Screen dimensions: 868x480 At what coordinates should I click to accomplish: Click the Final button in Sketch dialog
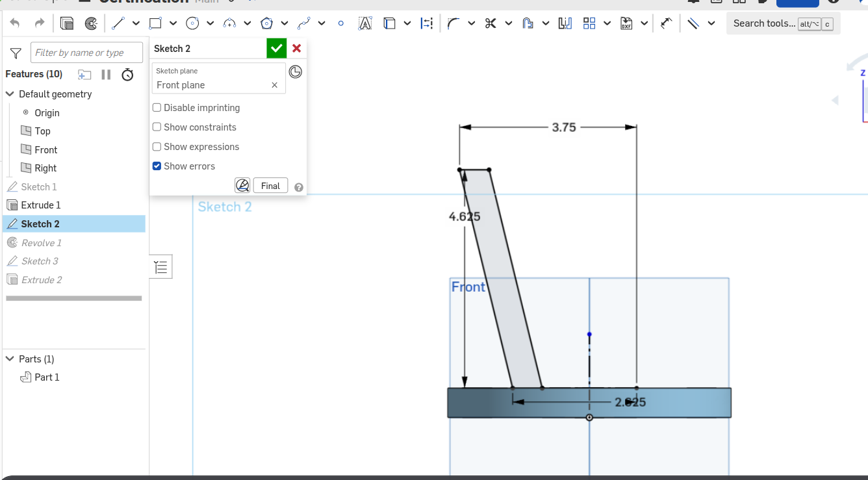coord(270,186)
